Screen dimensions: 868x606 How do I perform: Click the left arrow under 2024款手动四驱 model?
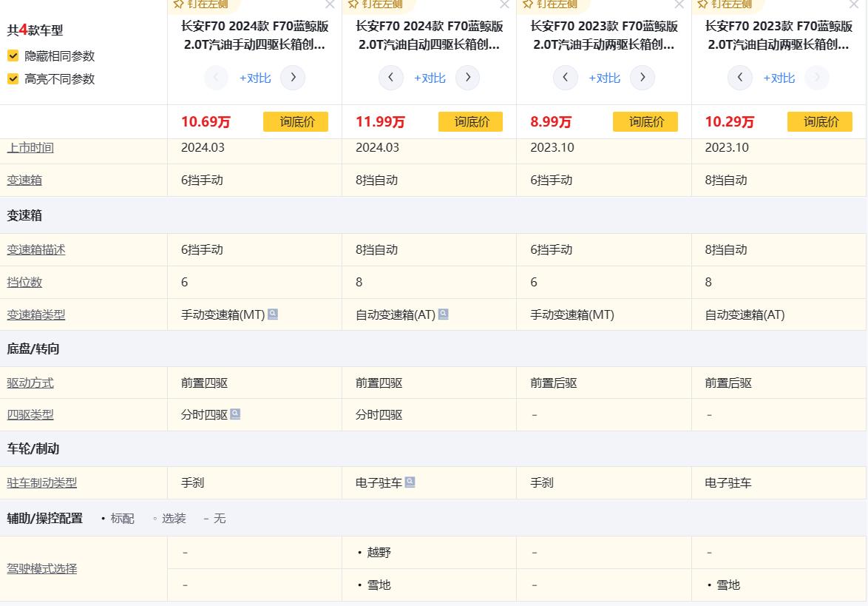click(216, 78)
